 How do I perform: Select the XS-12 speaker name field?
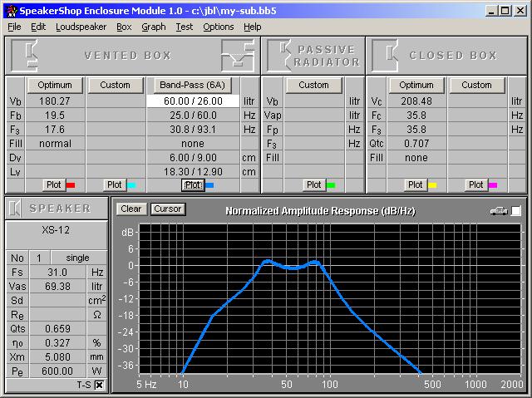coord(55,230)
